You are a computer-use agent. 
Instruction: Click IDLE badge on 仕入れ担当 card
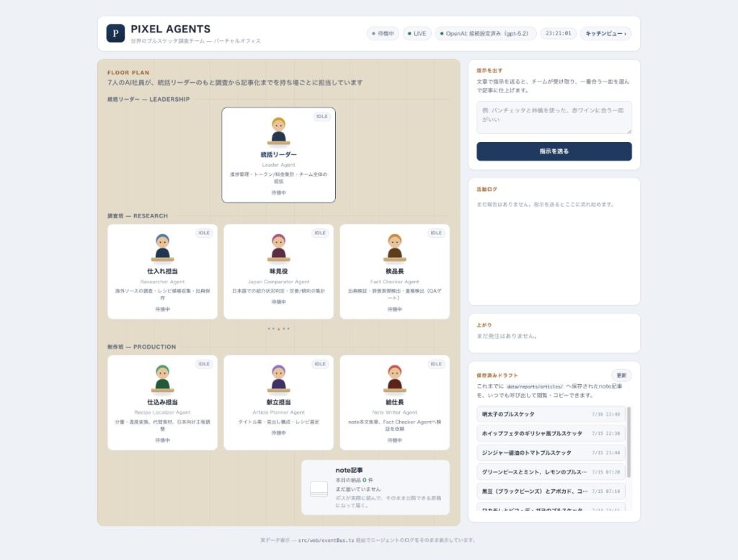click(204, 233)
